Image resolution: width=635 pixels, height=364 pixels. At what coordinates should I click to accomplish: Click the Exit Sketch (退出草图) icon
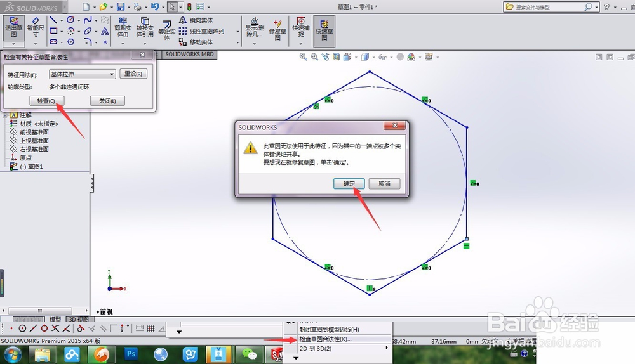[14, 27]
